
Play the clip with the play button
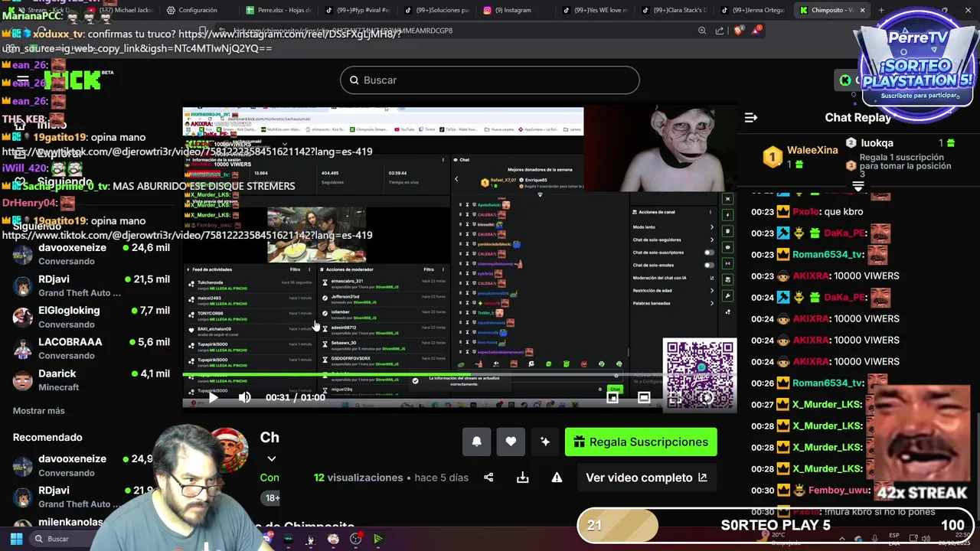click(214, 397)
